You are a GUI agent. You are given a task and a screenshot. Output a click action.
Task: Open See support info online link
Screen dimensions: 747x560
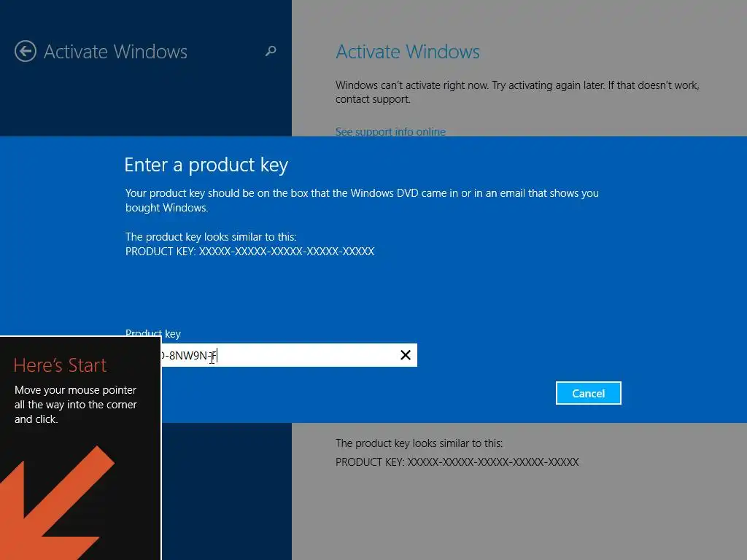(x=390, y=132)
